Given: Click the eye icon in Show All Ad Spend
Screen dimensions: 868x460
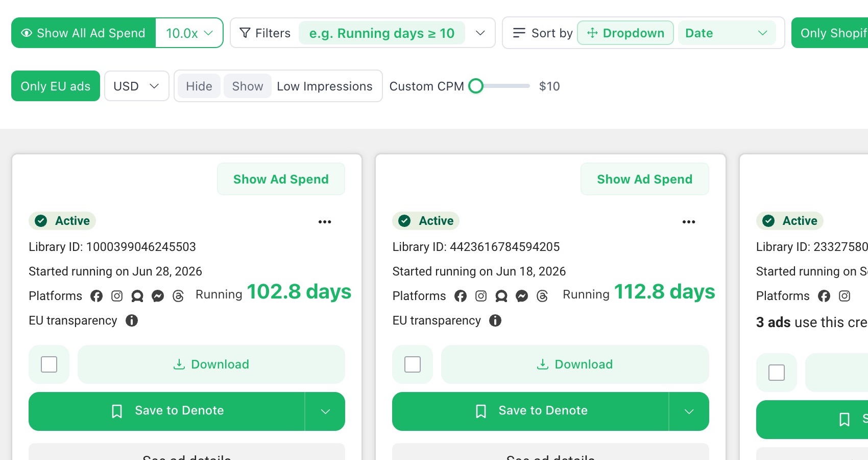Looking at the screenshot, I should click(x=27, y=33).
